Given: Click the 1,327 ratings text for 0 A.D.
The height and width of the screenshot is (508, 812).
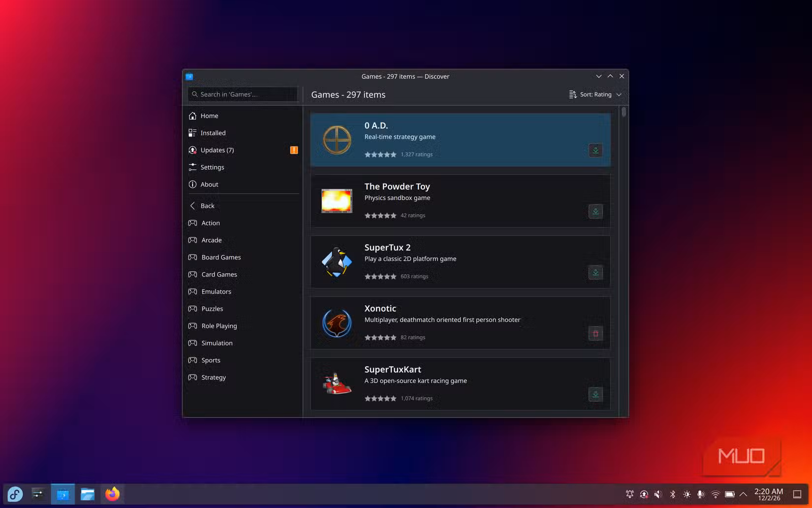Looking at the screenshot, I should [x=416, y=155].
